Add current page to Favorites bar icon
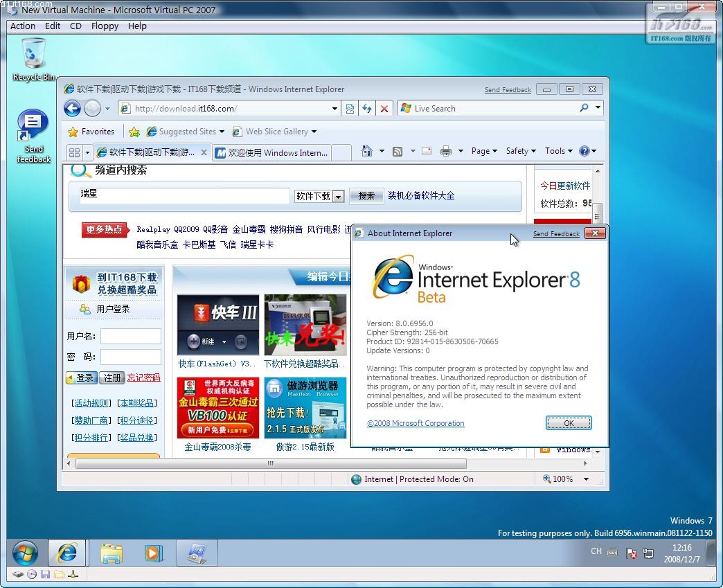The image size is (723, 588). [x=134, y=132]
